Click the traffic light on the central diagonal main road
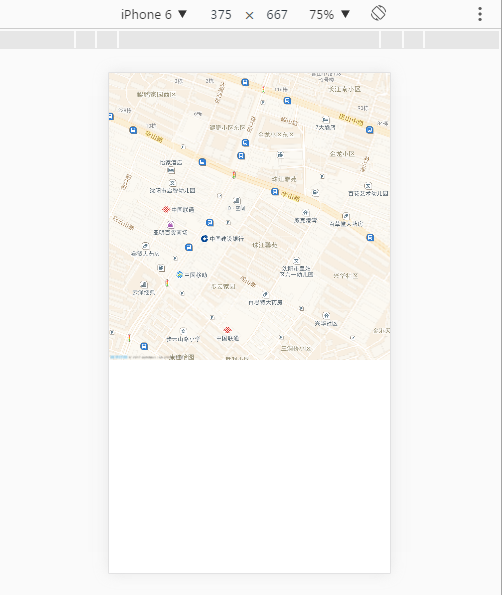The width and height of the screenshot is (502, 595). [x=234, y=175]
